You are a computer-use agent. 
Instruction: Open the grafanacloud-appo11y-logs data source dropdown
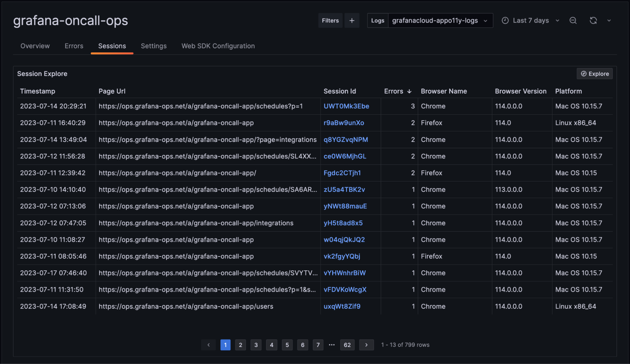click(440, 20)
